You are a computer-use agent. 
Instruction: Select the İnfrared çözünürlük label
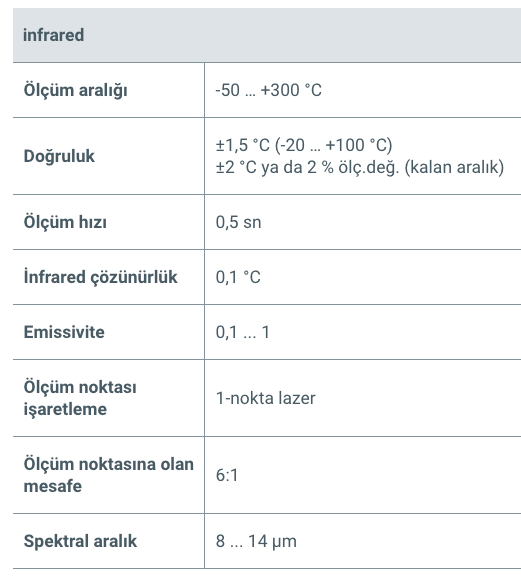click(100, 277)
